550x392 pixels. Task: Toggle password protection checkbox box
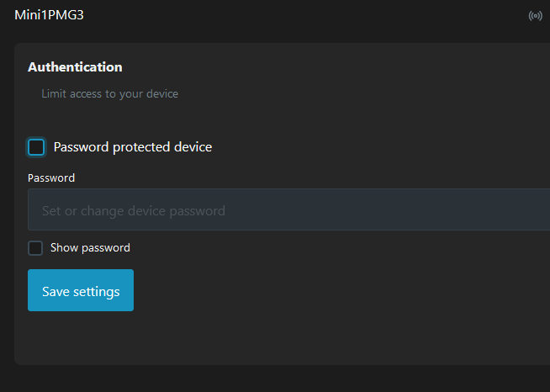pyautogui.click(x=36, y=147)
